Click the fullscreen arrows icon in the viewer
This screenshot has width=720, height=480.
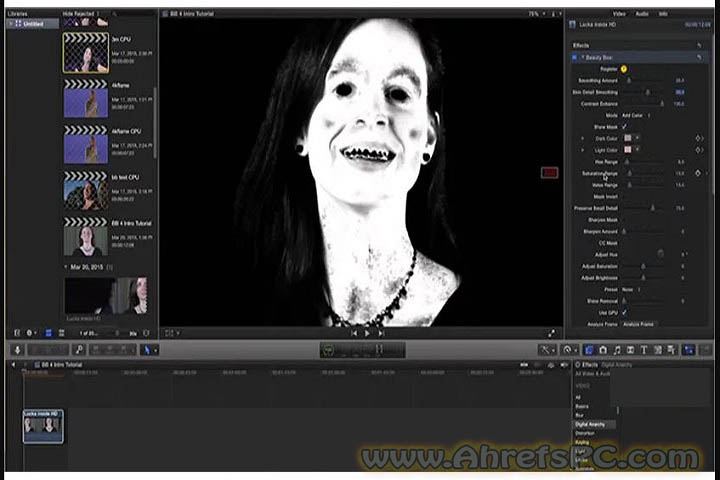(x=551, y=333)
